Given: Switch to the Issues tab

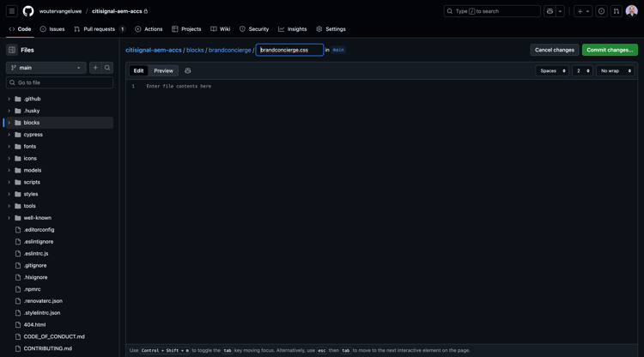Looking at the screenshot, I should click(x=52, y=29).
